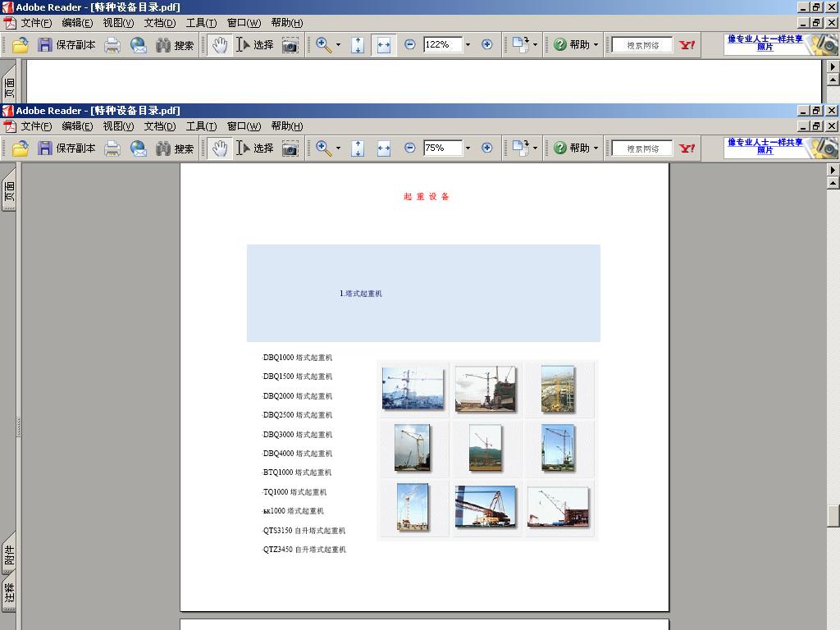Click scroll up arrow in lower window scrollbar
Image resolution: width=840 pixels, height=630 pixels.
833,183
